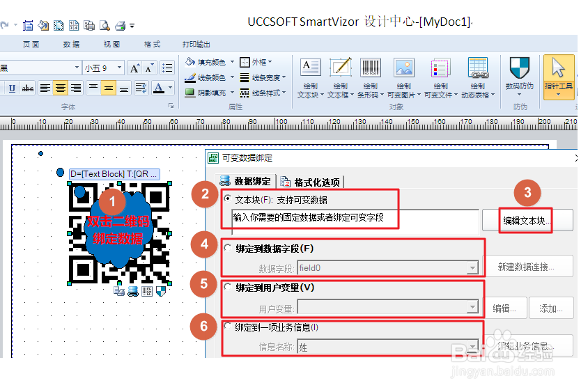
Task: Click the batch print icon beside the numbered pages icon
Action: pos(89,26)
